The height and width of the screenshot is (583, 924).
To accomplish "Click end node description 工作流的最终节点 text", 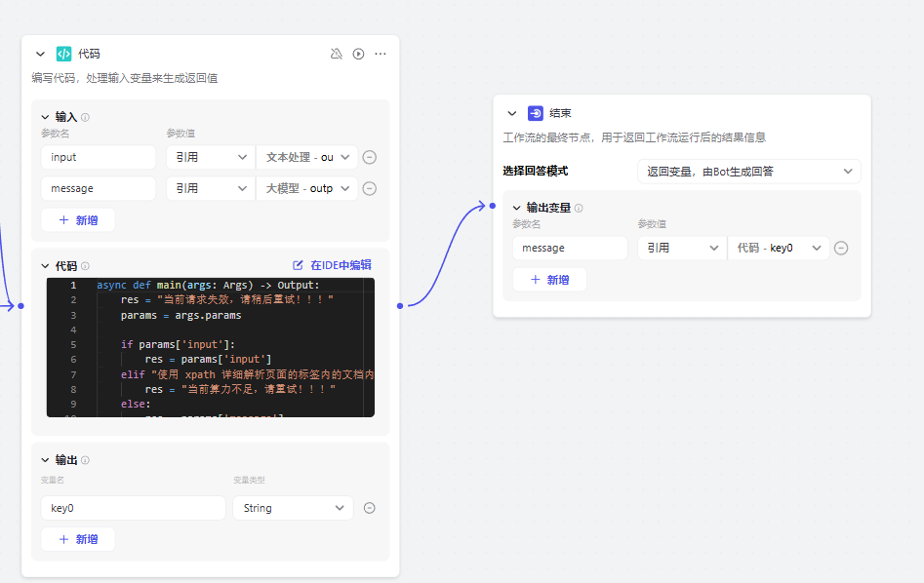I will pos(634,137).
